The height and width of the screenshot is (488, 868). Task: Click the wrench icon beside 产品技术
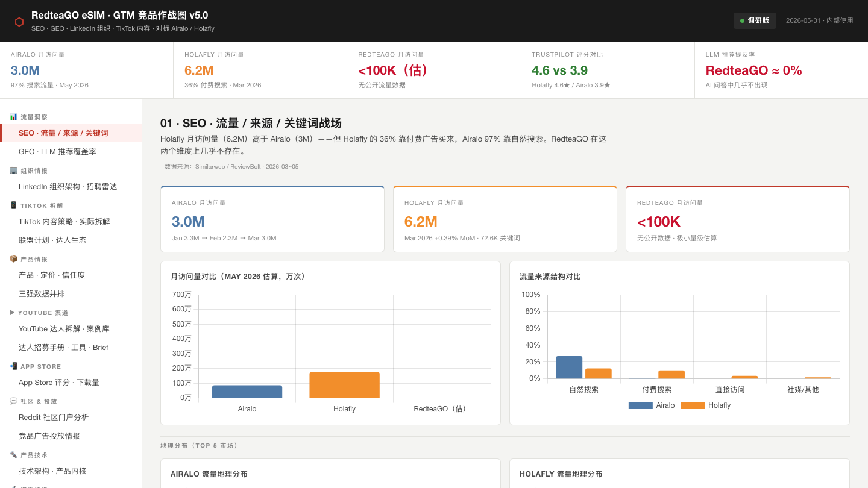(13, 455)
